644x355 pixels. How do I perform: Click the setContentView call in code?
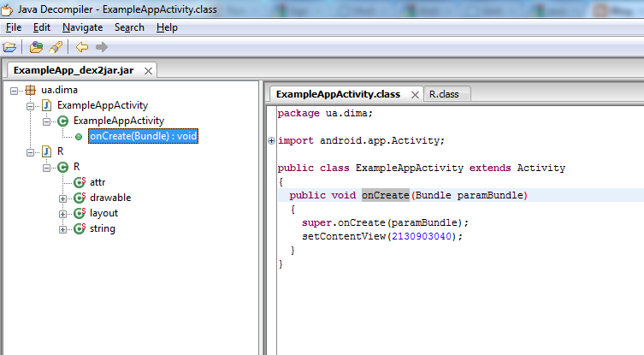tap(344, 236)
